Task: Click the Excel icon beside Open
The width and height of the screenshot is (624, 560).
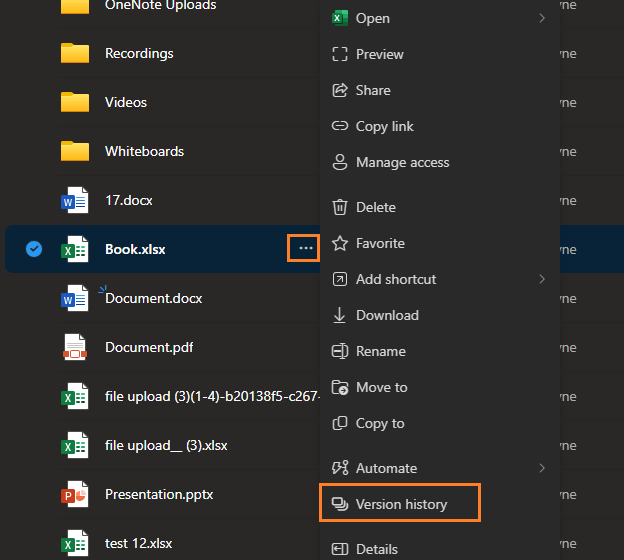Action: (x=340, y=18)
